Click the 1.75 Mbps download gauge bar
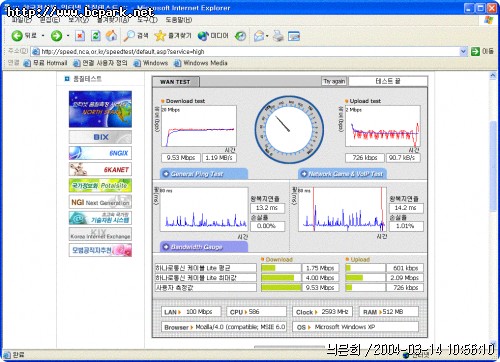The image size is (500, 362). [x=281, y=268]
